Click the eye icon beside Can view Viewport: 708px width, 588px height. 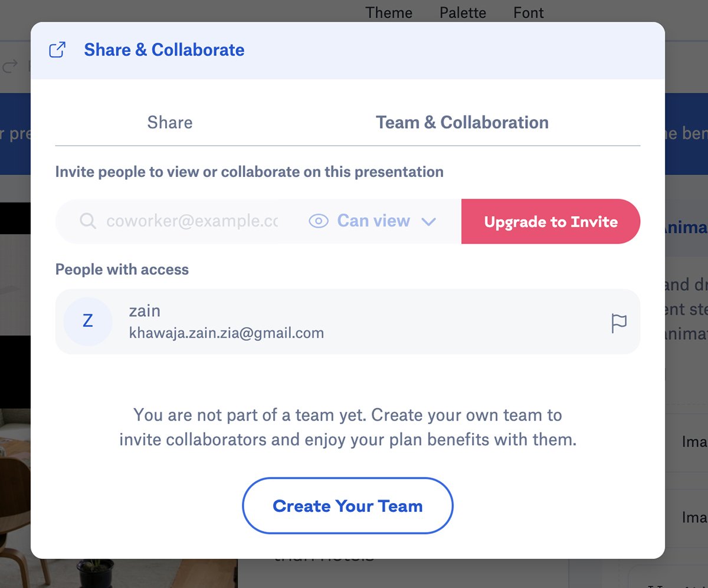coord(319,221)
